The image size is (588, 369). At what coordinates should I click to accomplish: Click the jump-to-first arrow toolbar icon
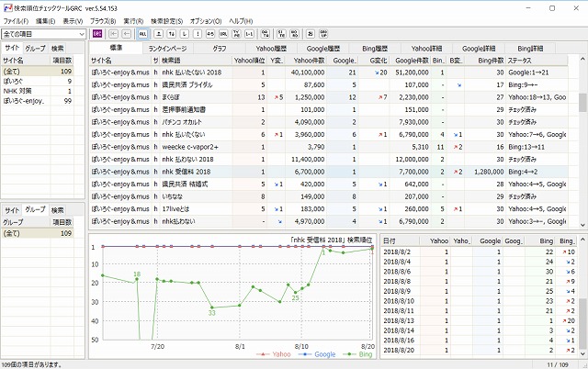tap(113, 34)
